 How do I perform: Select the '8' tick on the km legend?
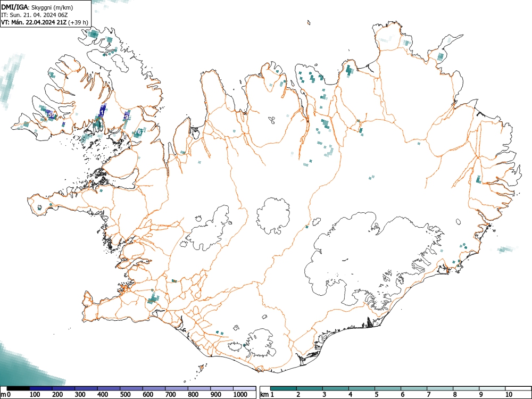[x=455, y=394]
